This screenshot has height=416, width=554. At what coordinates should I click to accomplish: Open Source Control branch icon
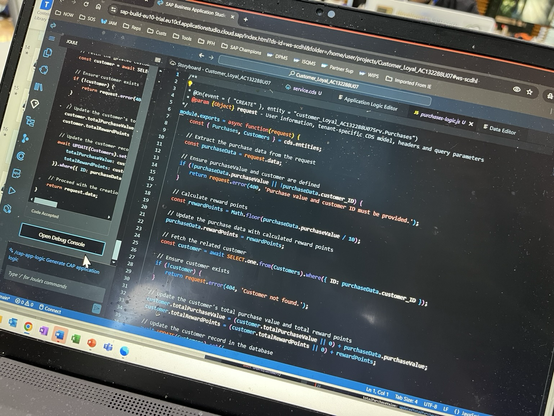tap(25, 138)
